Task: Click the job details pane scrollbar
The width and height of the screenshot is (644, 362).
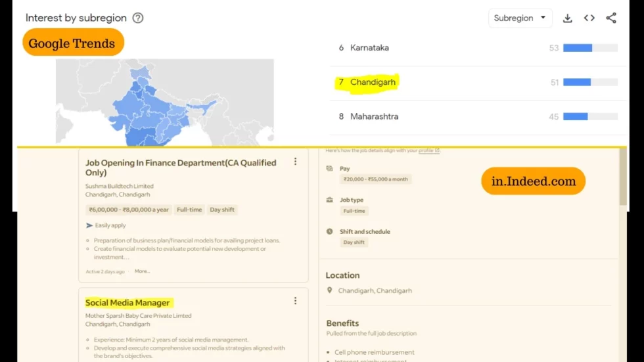Action: [x=623, y=177]
